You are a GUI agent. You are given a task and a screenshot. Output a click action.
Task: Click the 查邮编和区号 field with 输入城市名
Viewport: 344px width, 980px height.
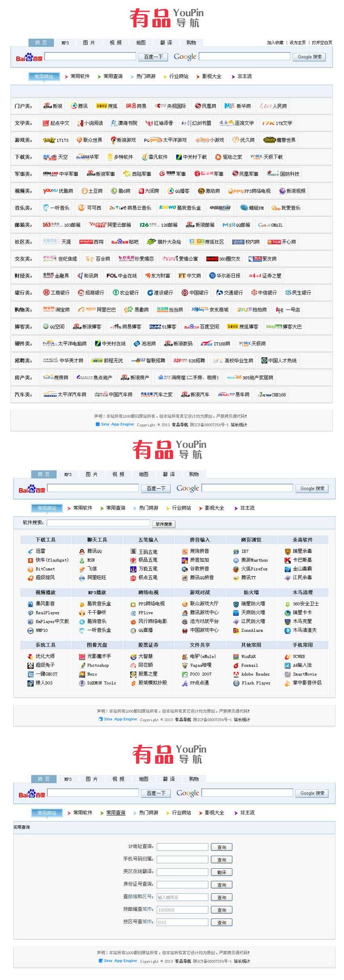pos(183,897)
